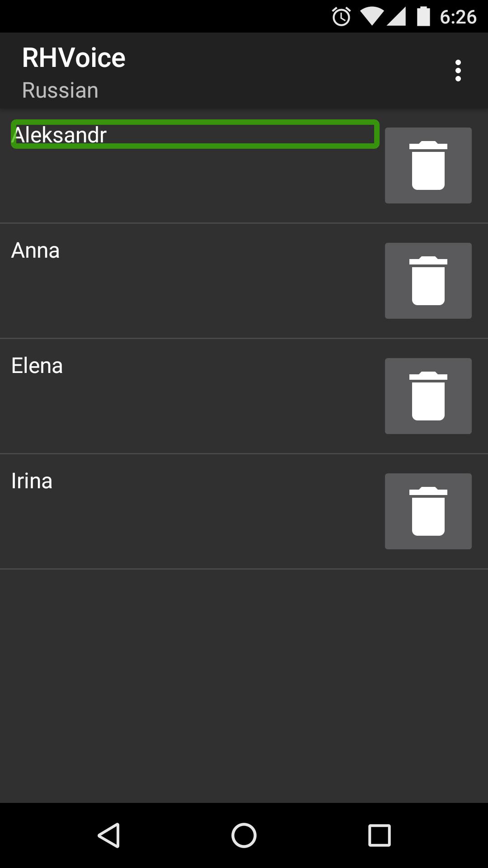Go to the home screen via circle button
The image size is (488, 868).
[x=244, y=835]
